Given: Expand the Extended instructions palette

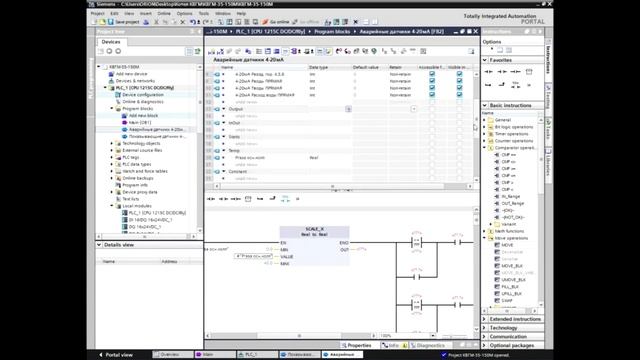Looking at the screenshot, I should (485, 319).
